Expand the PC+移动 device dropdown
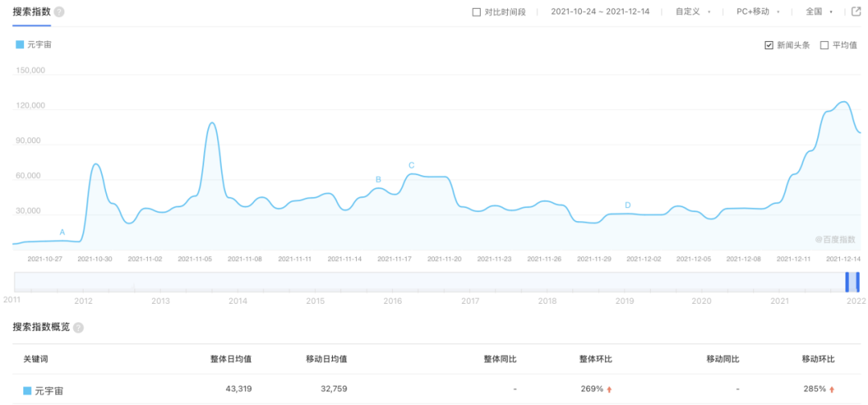 tap(757, 12)
